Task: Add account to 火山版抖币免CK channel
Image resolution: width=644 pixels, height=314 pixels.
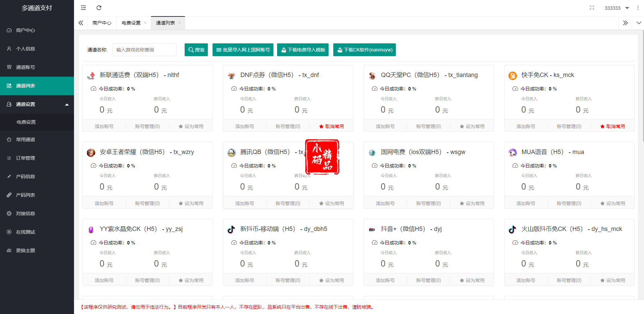Action: (526, 280)
